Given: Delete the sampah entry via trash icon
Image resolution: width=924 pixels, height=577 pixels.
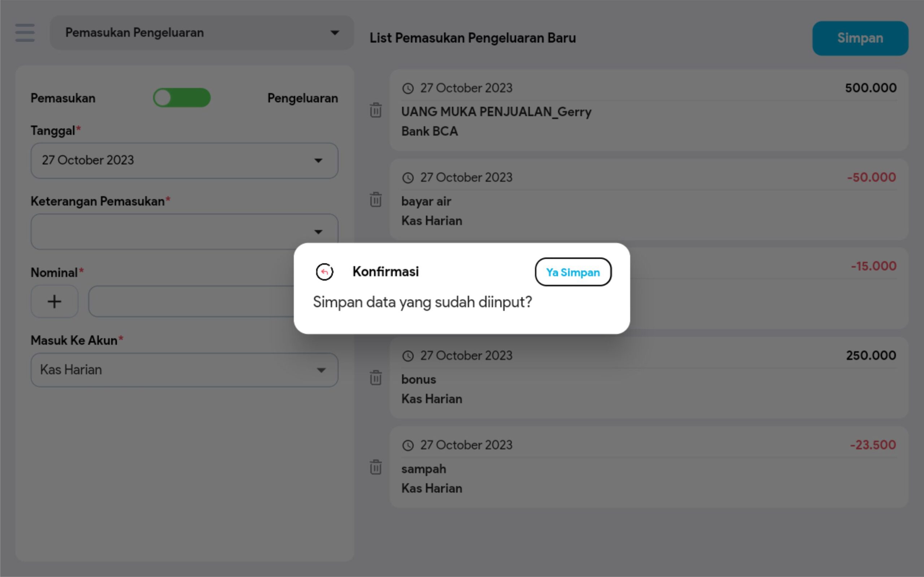Looking at the screenshot, I should [375, 467].
